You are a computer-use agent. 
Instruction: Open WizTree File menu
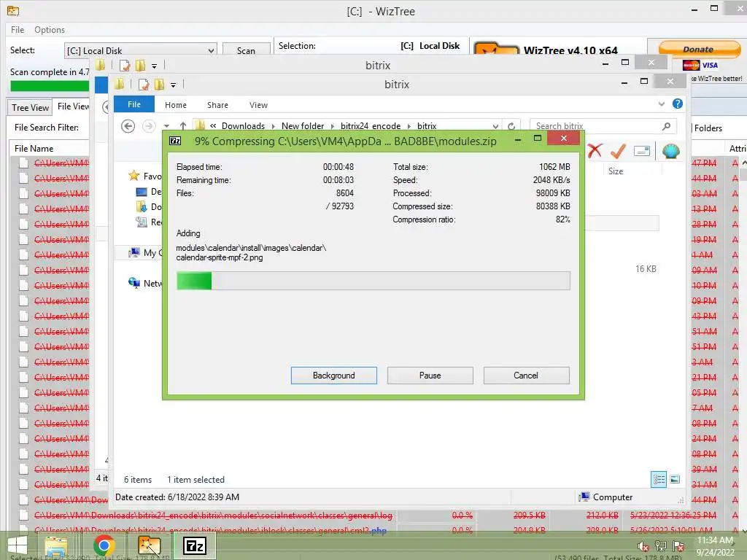[18, 29]
